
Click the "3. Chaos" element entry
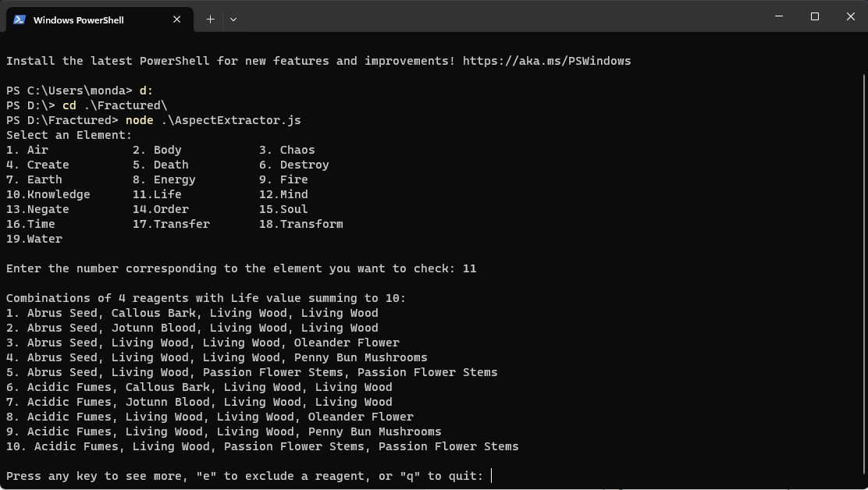(287, 150)
